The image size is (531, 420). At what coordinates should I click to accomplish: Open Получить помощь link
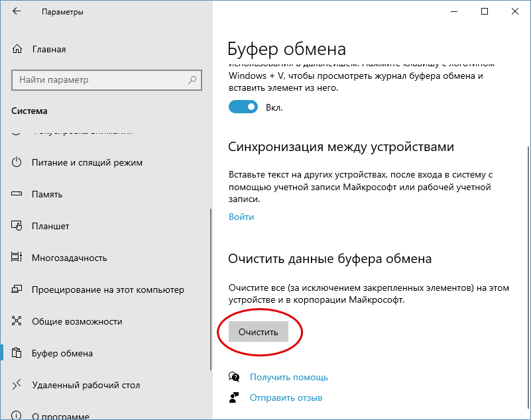click(289, 377)
